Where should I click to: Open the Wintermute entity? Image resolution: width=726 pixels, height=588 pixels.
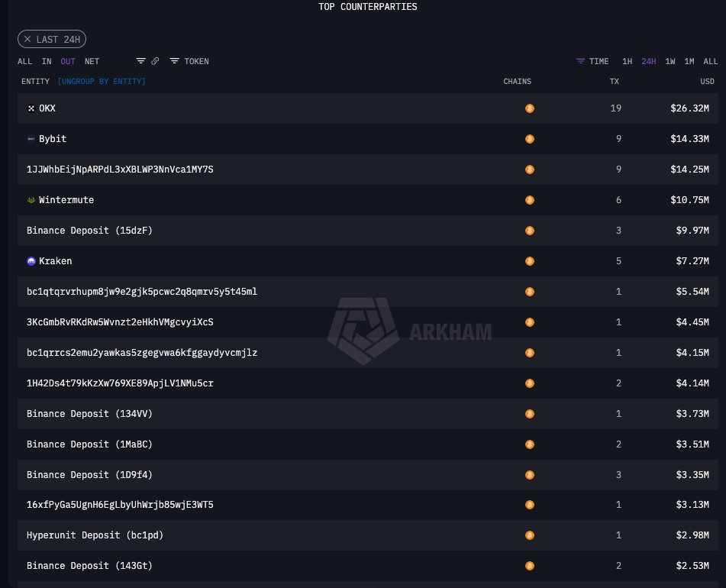point(66,200)
